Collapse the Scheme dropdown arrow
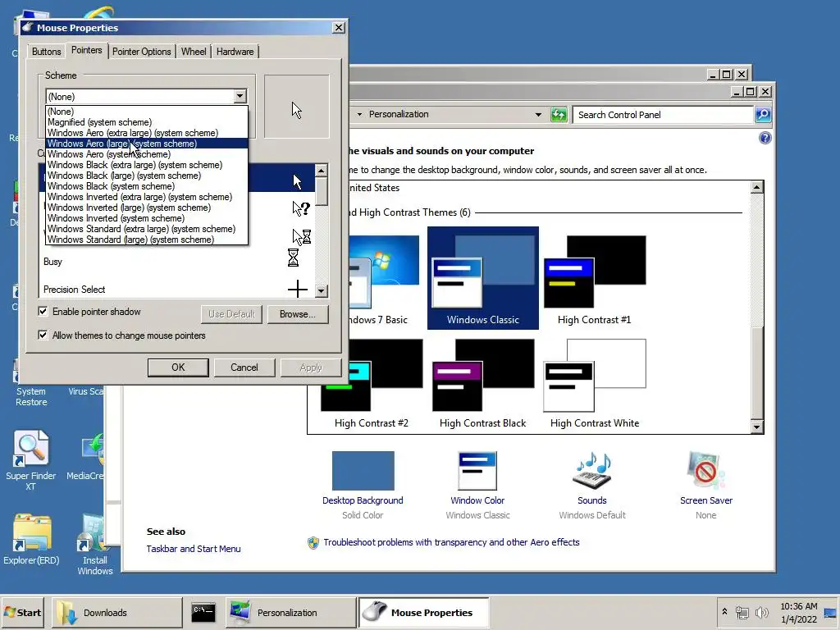 click(x=240, y=97)
